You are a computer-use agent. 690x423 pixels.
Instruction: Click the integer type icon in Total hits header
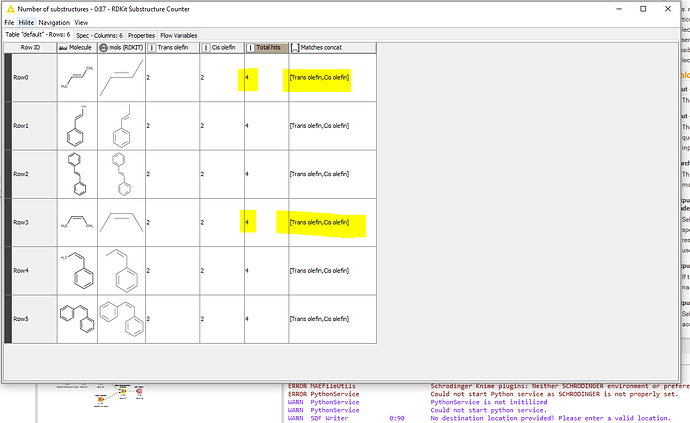coord(250,48)
